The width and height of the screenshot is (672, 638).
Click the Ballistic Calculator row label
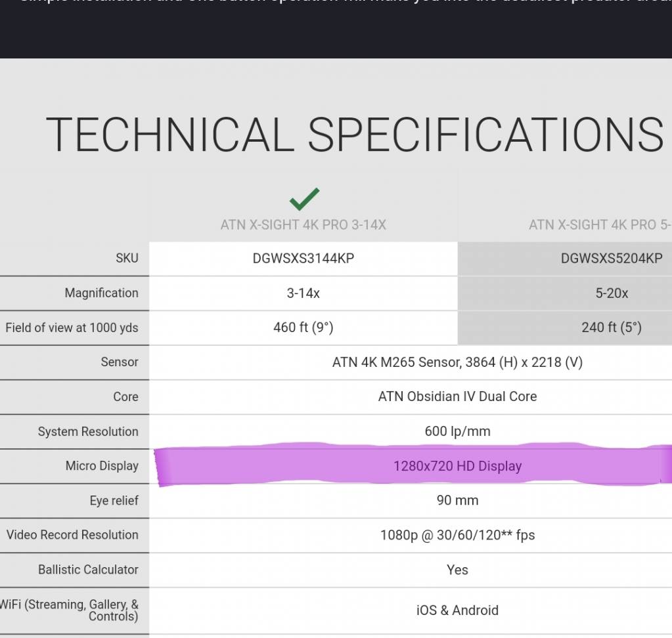(88, 570)
